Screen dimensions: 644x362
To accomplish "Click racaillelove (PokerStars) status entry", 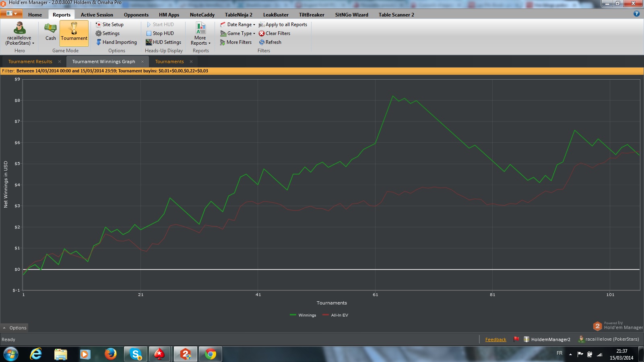I will tap(609, 339).
